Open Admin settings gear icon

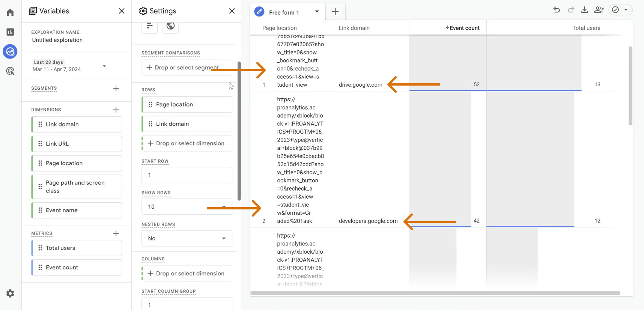10,293
